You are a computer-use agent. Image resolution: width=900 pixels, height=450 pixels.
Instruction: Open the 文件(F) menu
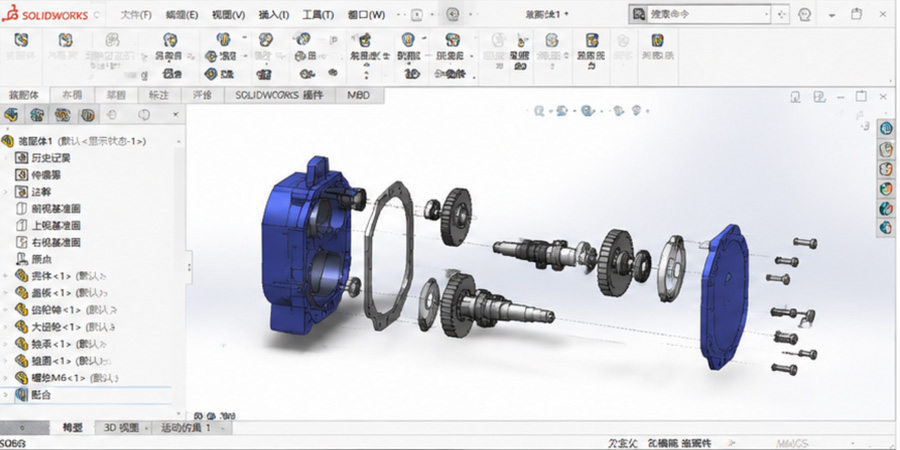tap(136, 15)
